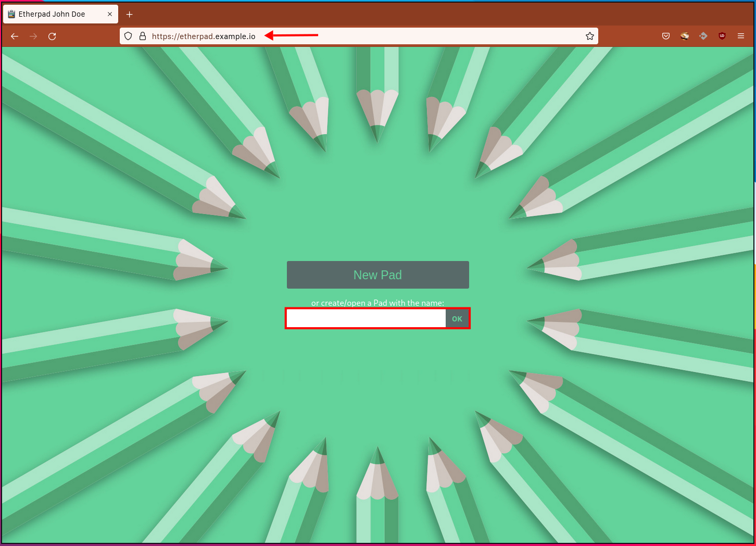Bookmark this page with the star
The image size is (756, 546).
point(589,36)
